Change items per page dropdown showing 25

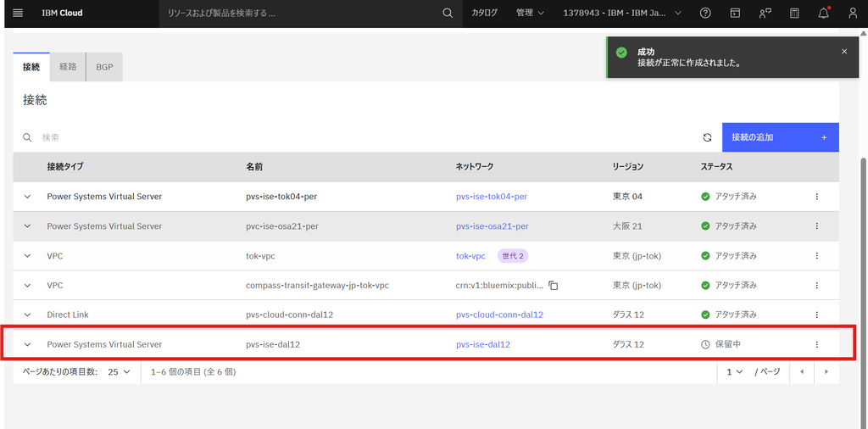119,372
